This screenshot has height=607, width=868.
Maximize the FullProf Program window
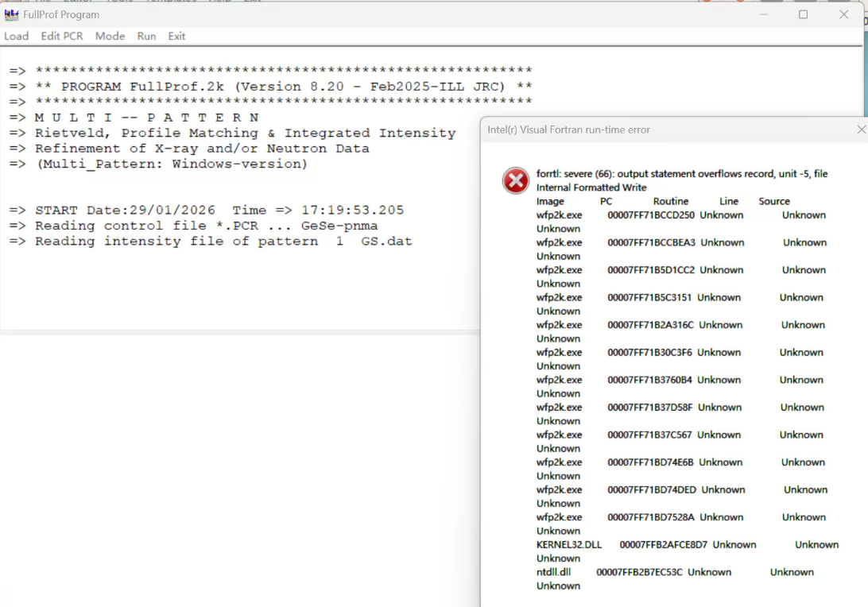click(x=804, y=14)
